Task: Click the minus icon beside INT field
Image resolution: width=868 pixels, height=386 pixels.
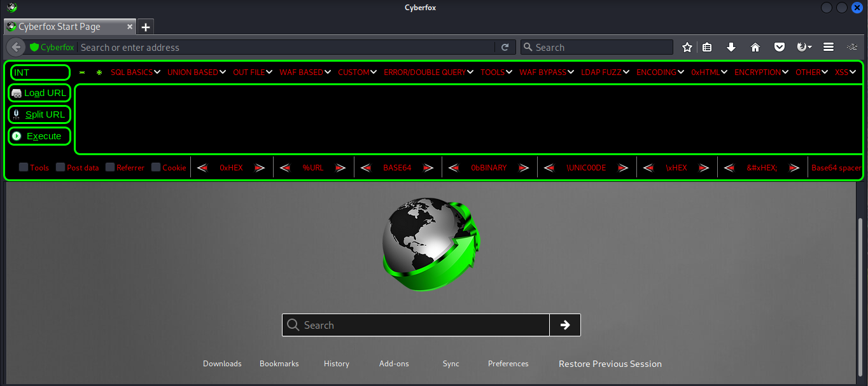Action: pos(81,72)
